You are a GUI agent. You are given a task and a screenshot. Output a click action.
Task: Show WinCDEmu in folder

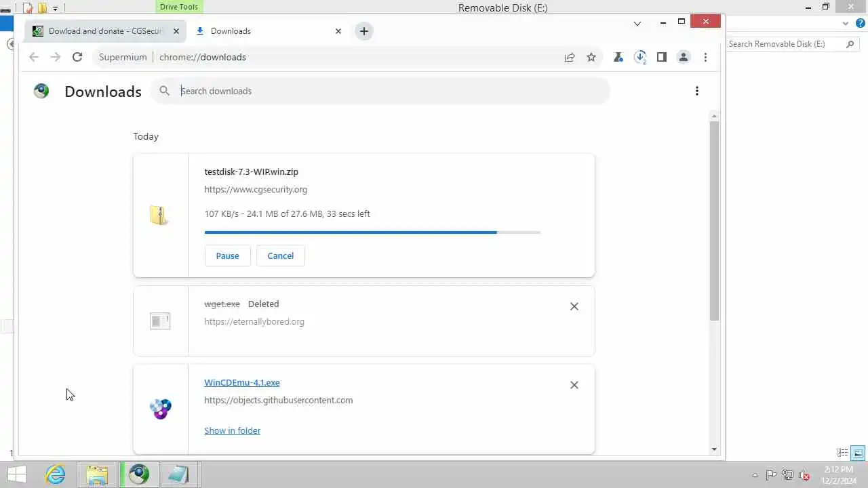click(x=232, y=430)
